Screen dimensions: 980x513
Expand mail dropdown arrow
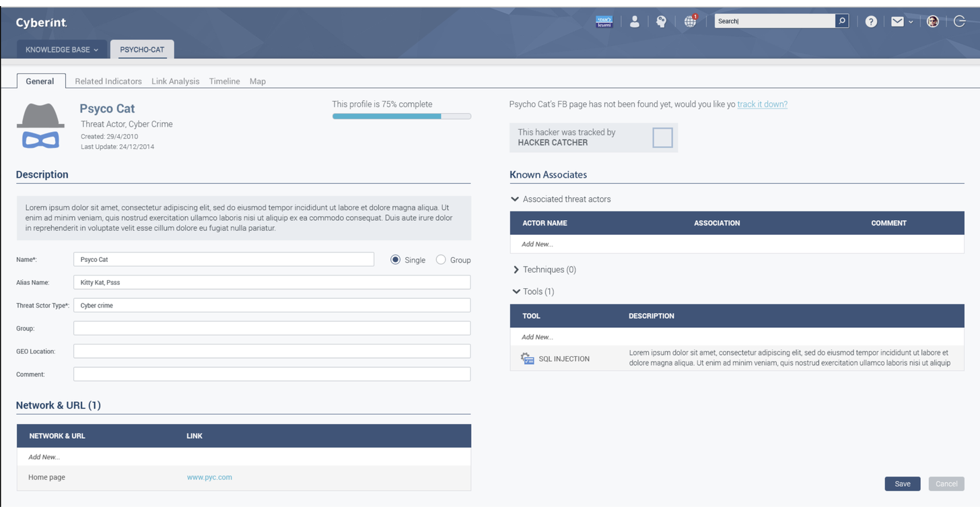[911, 22]
